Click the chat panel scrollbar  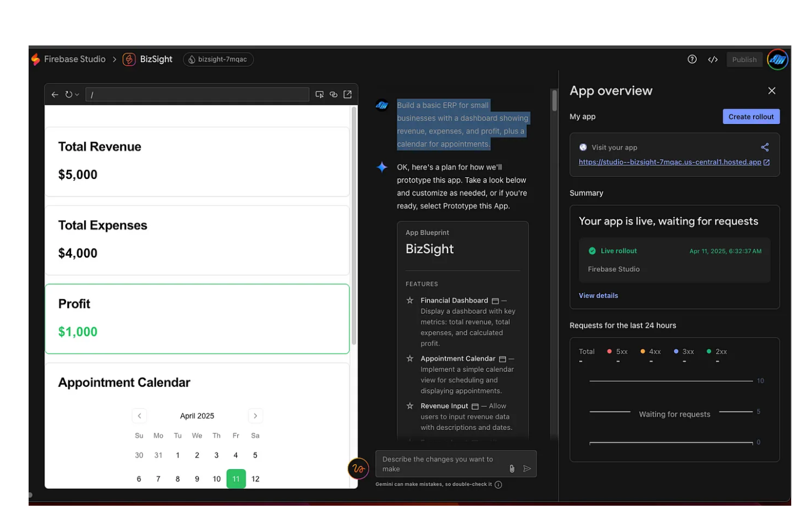tap(555, 101)
